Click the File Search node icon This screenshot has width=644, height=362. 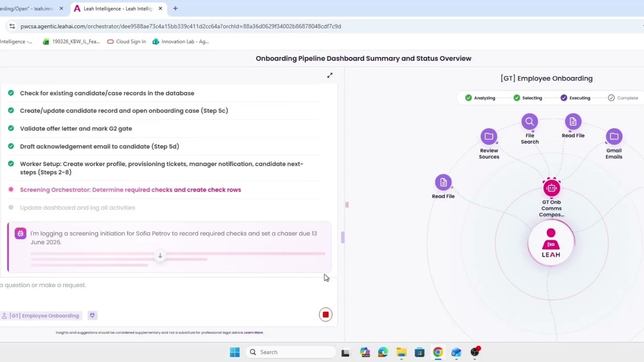pyautogui.click(x=529, y=121)
